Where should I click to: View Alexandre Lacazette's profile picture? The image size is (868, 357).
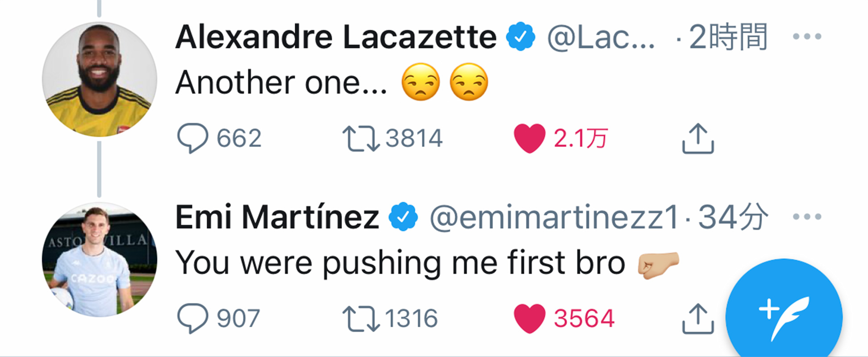[100, 79]
